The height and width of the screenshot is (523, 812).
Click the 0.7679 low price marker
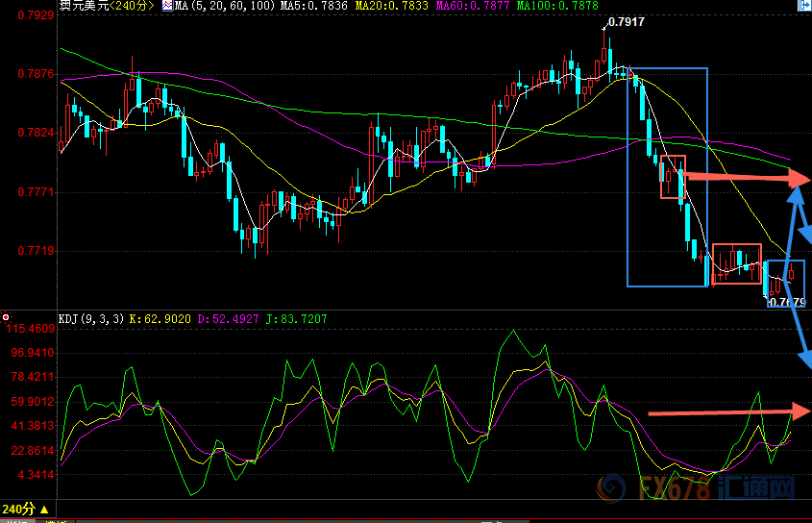coord(786,302)
